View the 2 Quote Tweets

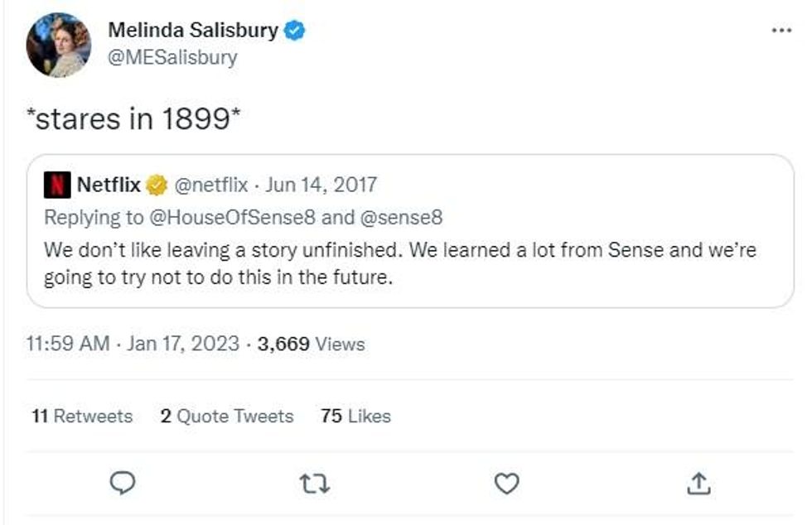pyautogui.click(x=227, y=416)
